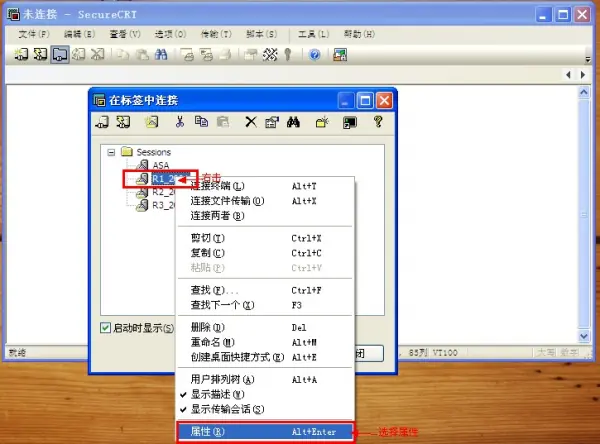Open the 脚本(S) menu
The image size is (600, 444).
(x=261, y=34)
